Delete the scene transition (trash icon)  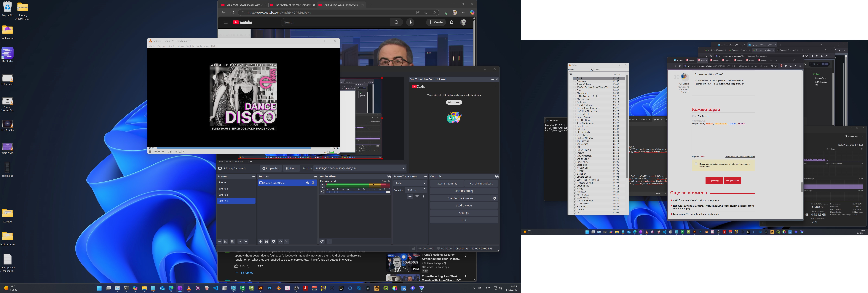417,197
